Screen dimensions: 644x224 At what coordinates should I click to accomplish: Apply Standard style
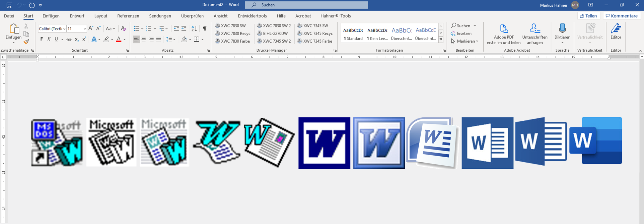click(x=353, y=34)
